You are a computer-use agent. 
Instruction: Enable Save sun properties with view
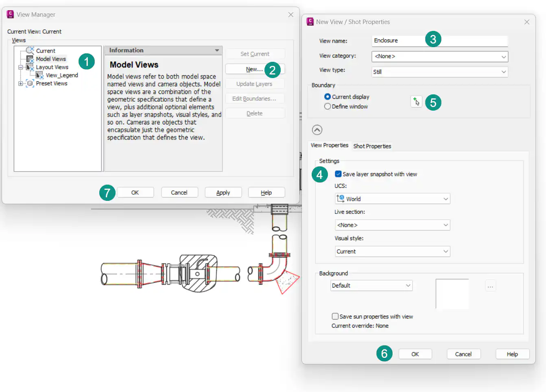tap(335, 316)
